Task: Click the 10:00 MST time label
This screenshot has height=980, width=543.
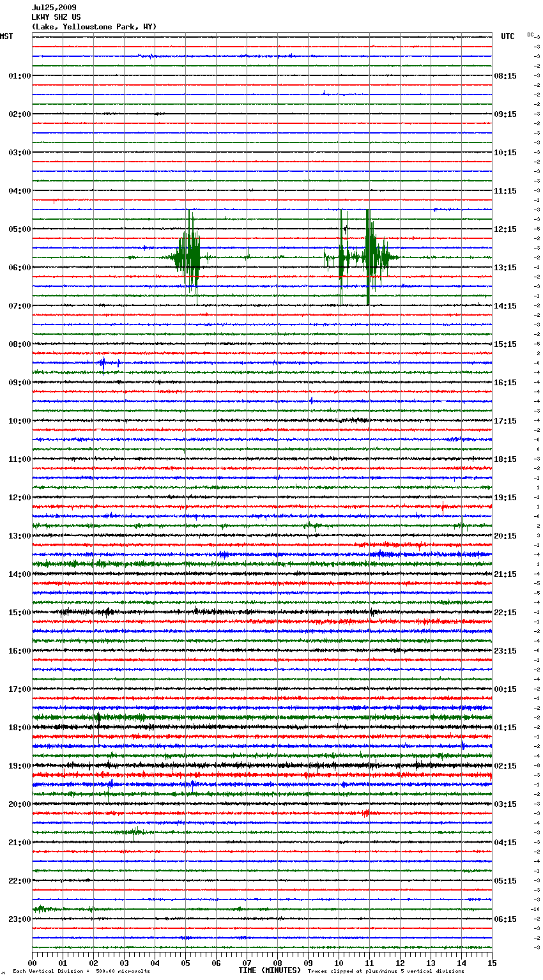Action: (19, 421)
